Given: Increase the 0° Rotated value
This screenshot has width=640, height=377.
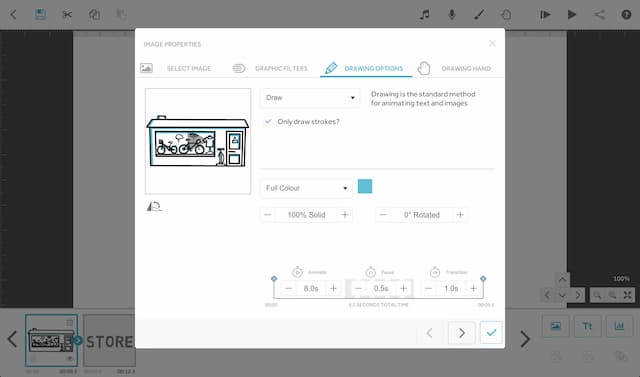Looking at the screenshot, I should pos(460,215).
